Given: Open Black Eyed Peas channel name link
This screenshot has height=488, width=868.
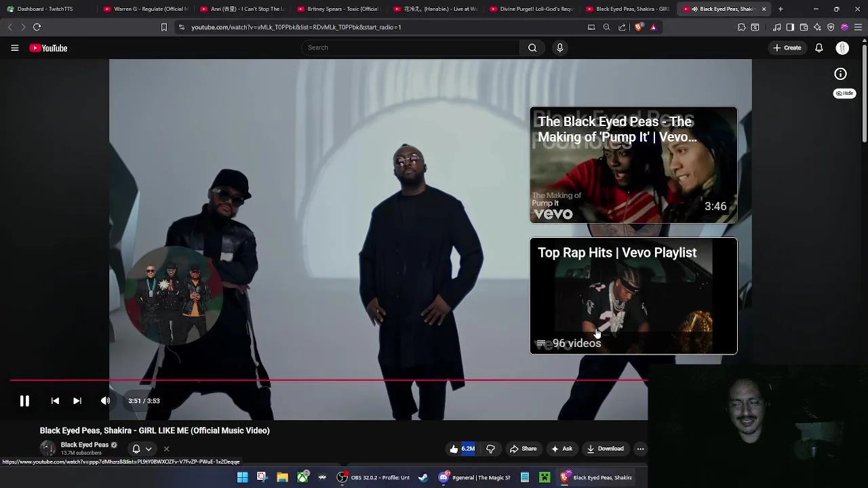Looking at the screenshot, I should coord(85,445).
